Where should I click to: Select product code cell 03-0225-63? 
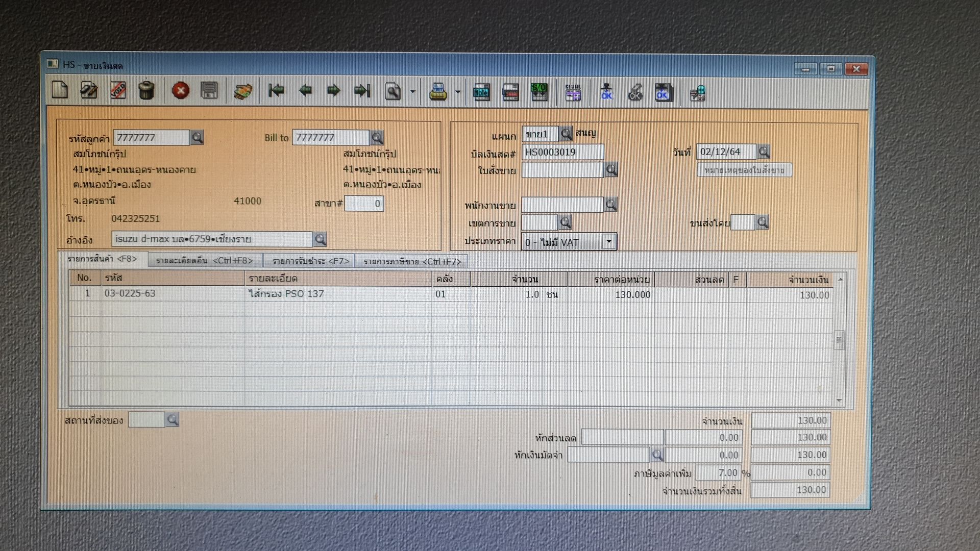(x=173, y=293)
